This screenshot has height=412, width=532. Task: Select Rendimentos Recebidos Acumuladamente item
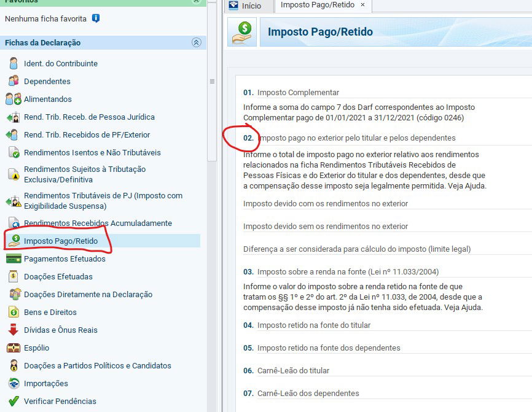pyautogui.click(x=98, y=223)
